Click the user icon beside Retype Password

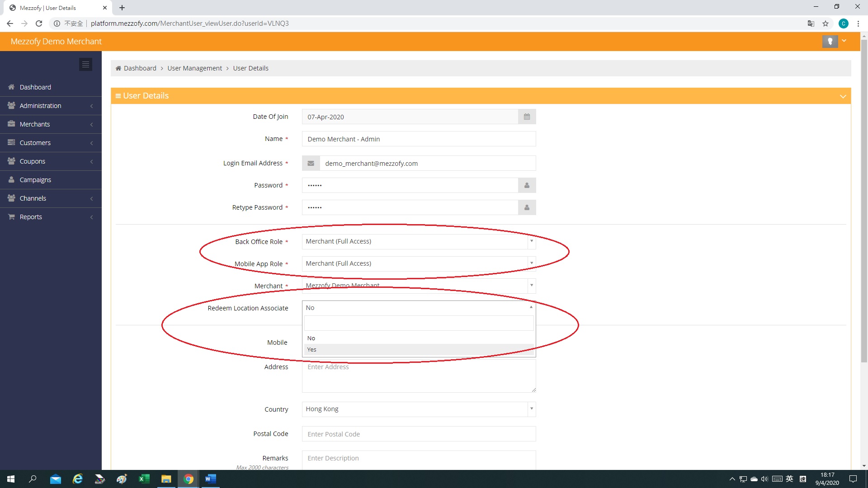click(x=527, y=207)
